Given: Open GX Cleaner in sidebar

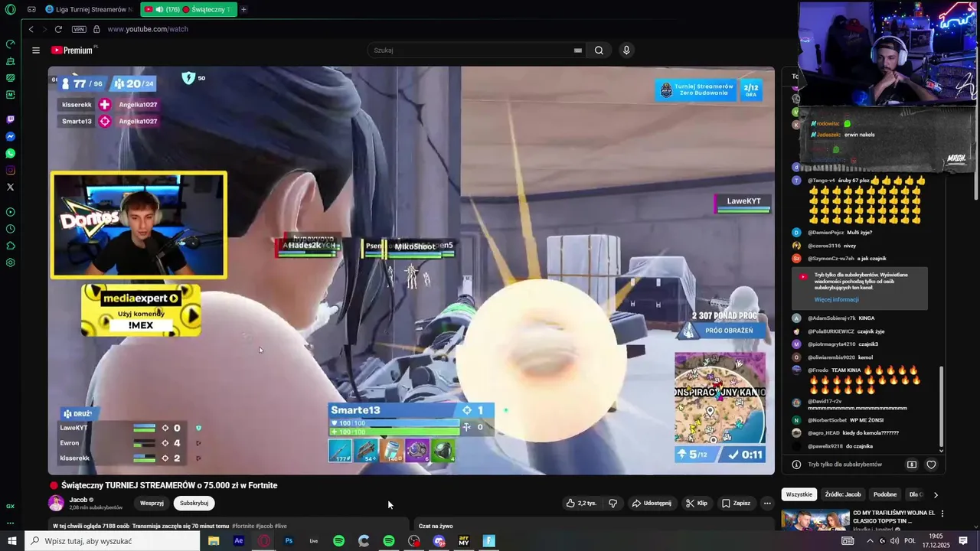Looking at the screenshot, I should (10, 60).
